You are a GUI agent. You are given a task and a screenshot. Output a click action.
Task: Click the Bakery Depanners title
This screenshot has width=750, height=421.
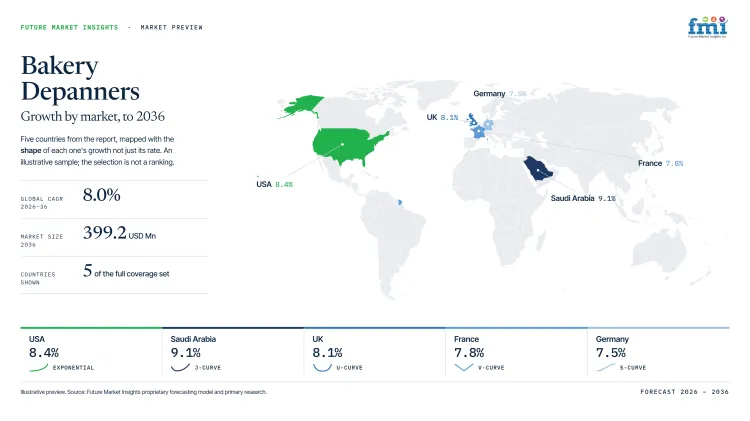(x=80, y=78)
